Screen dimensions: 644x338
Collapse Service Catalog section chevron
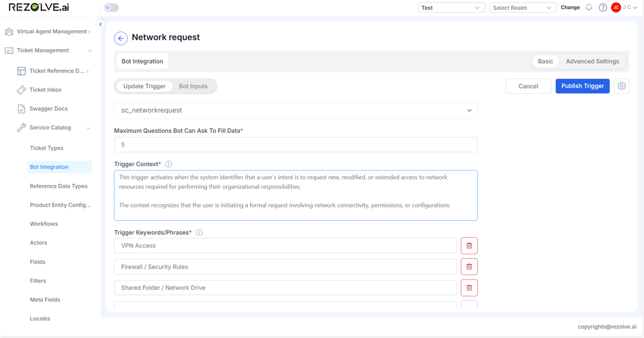point(88,128)
